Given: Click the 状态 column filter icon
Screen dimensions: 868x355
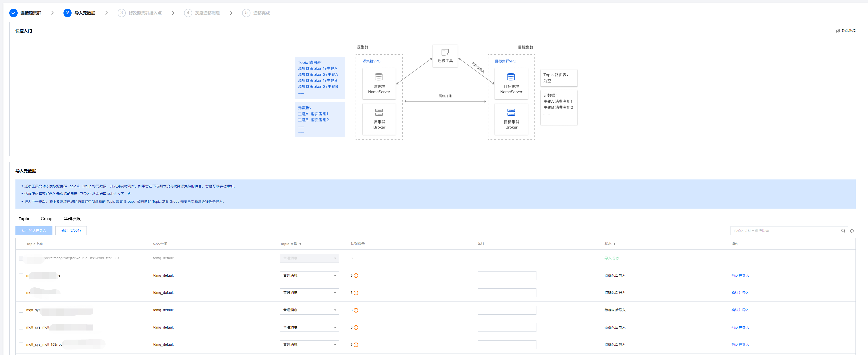Looking at the screenshot, I should [614, 244].
